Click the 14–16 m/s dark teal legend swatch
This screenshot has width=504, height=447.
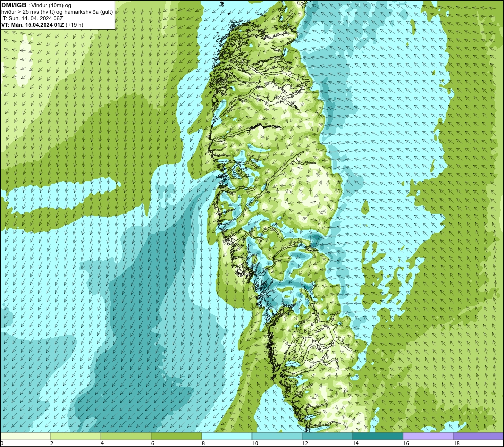point(378,436)
